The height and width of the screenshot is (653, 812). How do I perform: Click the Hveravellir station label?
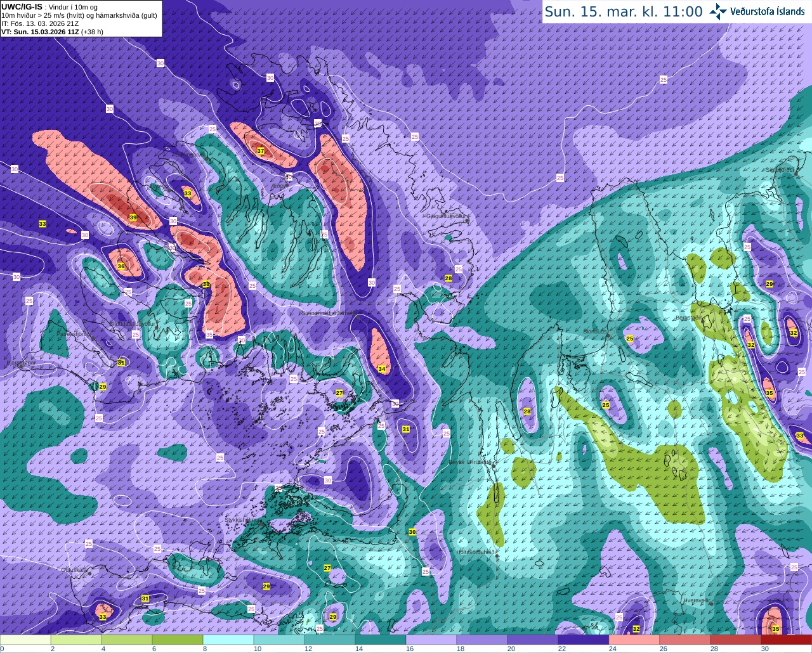pyautogui.click(x=696, y=600)
